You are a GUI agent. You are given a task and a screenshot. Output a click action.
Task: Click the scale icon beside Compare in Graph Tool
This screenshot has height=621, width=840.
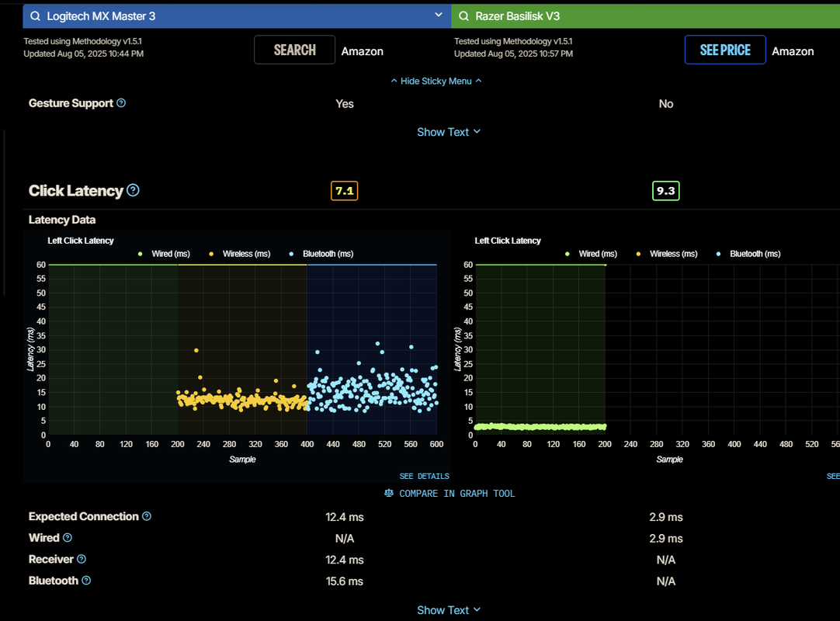389,493
